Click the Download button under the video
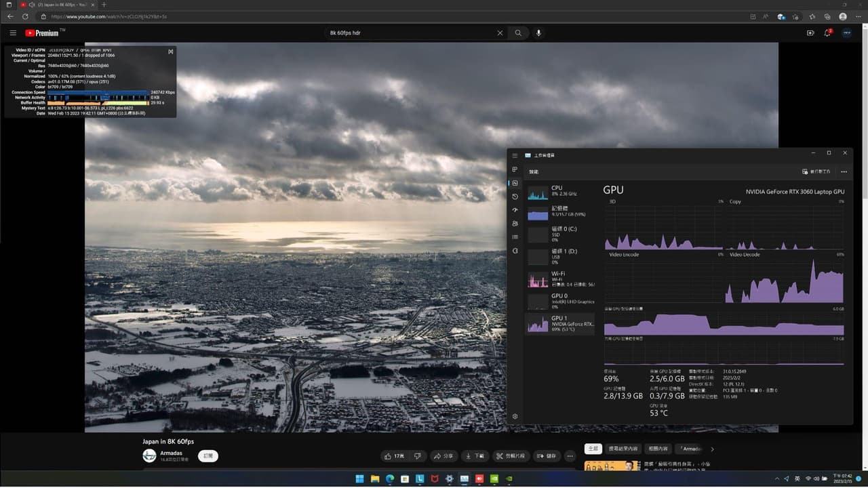This screenshot has width=868, height=488. click(x=475, y=456)
